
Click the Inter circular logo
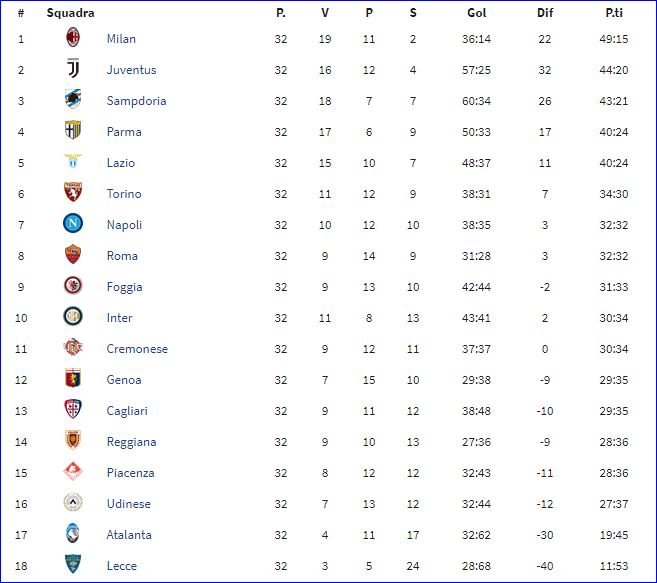pyautogui.click(x=73, y=316)
